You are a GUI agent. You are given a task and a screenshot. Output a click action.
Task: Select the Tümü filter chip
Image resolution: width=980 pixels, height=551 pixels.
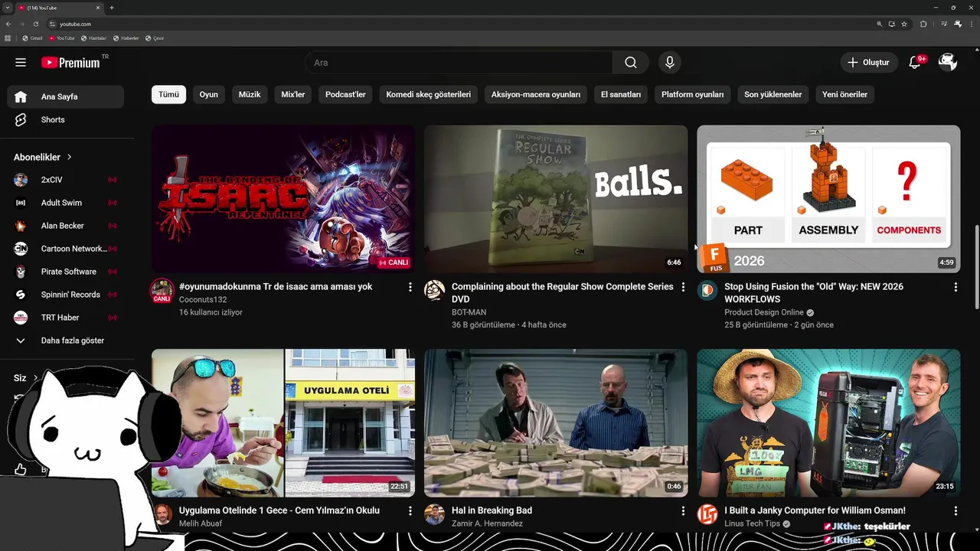pyautogui.click(x=168, y=95)
